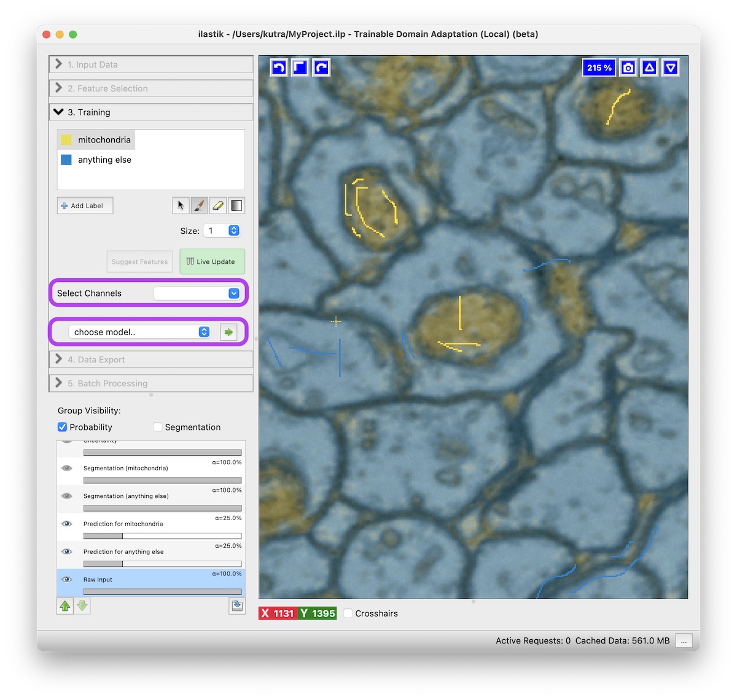Click the Y 1395 coordinate field

[x=317, y=613]
